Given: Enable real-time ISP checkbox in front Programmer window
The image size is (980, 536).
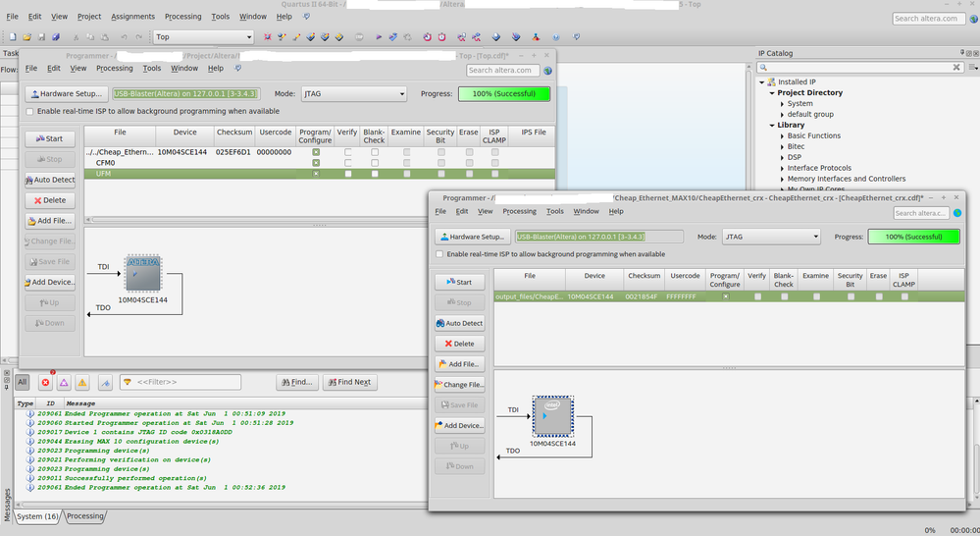Looking at the screenshot, I should (x=440, y=254).
